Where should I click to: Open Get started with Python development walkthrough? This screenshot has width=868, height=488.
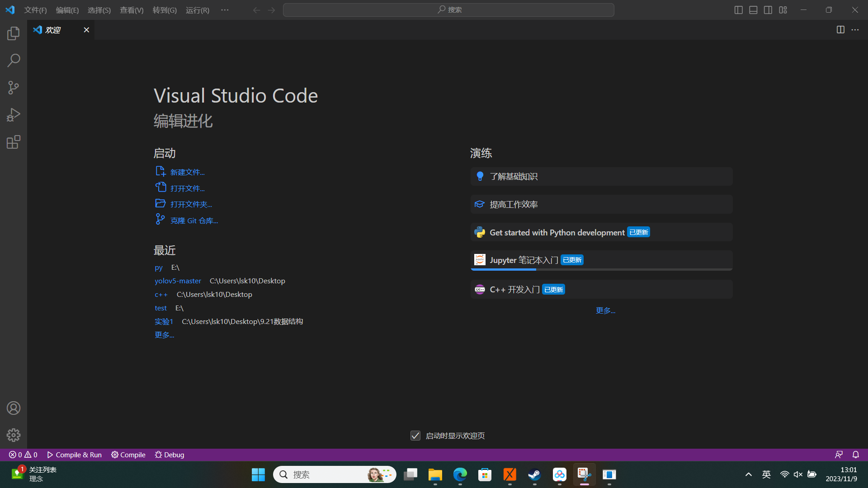pyautogui.click(x=601, y=232)
